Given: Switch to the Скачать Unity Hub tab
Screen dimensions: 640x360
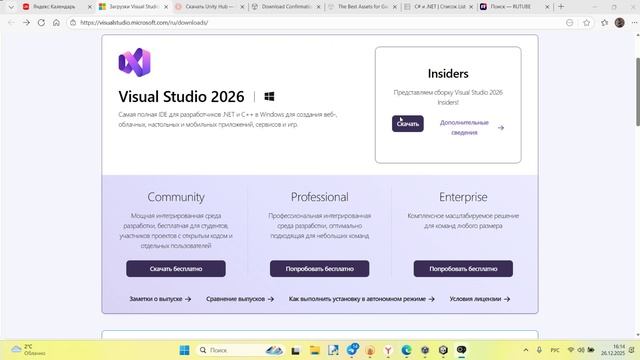Looking at the screenshot, I should pos(209,7).
